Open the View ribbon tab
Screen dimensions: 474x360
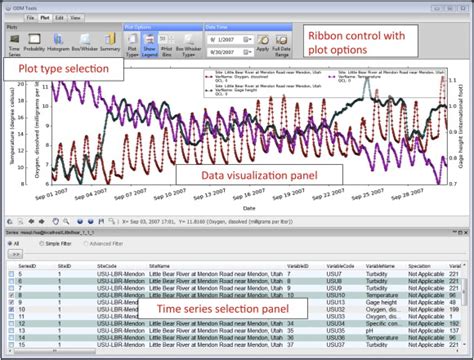click(x=75, y=18)
